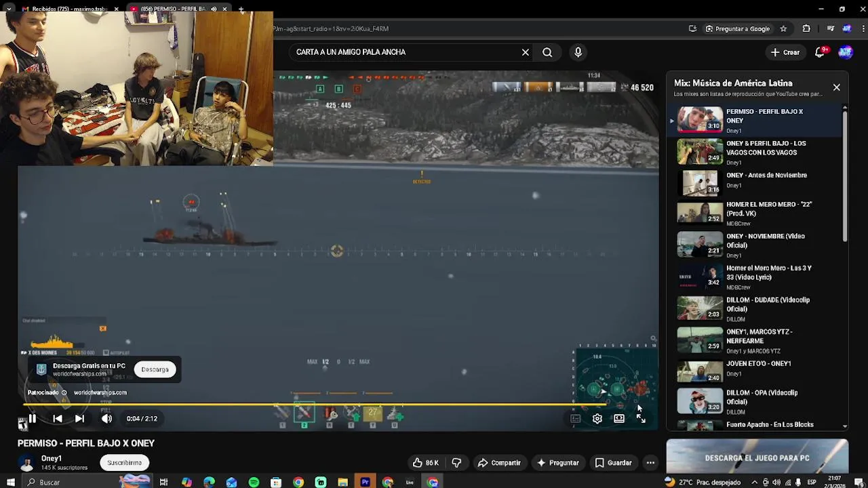The image size is (868, 488).
Task: Close the PERMISO YouTube tab
Action: [224, 9]
